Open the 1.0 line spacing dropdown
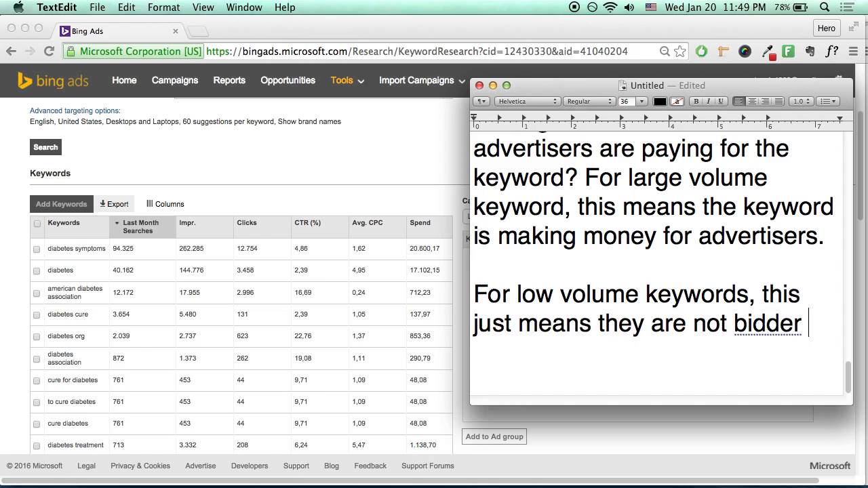Image resolution: width=868 pixels, height=488 pixels. coord(802,101)
